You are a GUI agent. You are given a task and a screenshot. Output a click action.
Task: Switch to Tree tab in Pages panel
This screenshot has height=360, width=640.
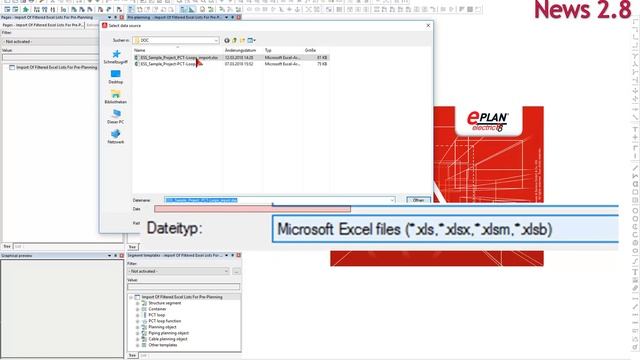tap(7, 246)
